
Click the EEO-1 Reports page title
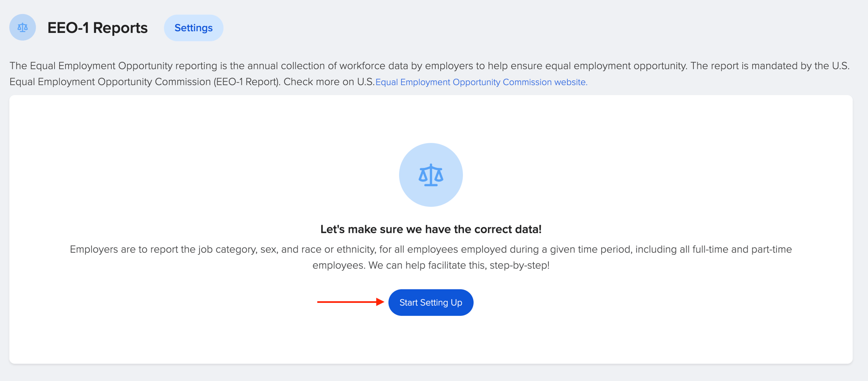pyautogui.click(x=97, y=28)
